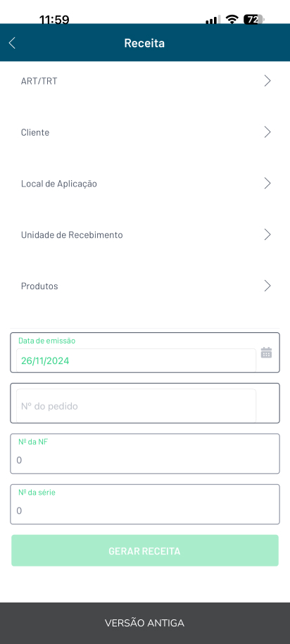The height and width of the screenshot is (644, 290).
Task: Tap the Wi-Fi status icon
Action: [232, 19]
